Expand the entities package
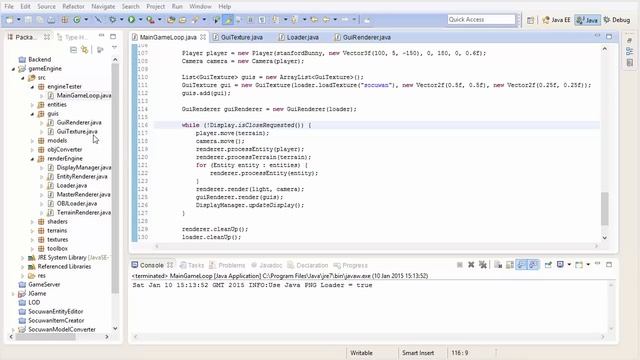This screenshot has height=360, width=640. [32, 105]
